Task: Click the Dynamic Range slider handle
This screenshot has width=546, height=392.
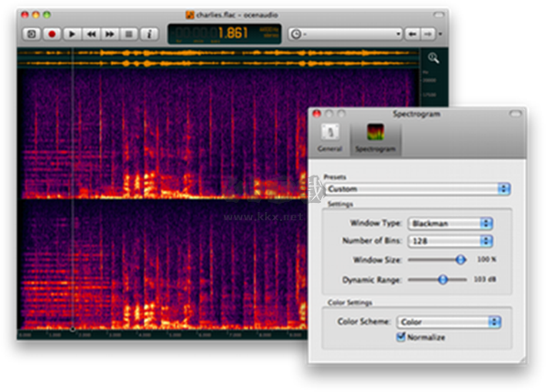Action: [442, 279]
